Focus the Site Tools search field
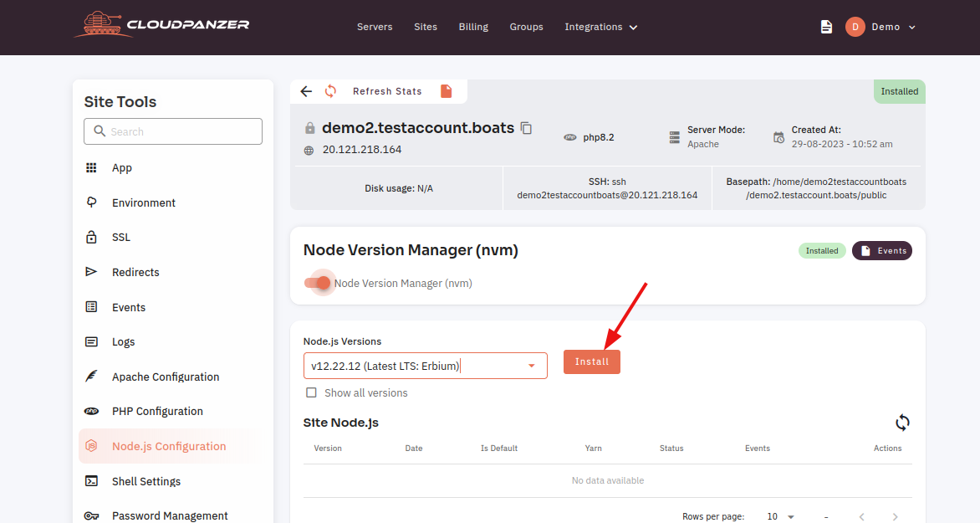This screenshot has height=523, width=980. tap(173, 131)
